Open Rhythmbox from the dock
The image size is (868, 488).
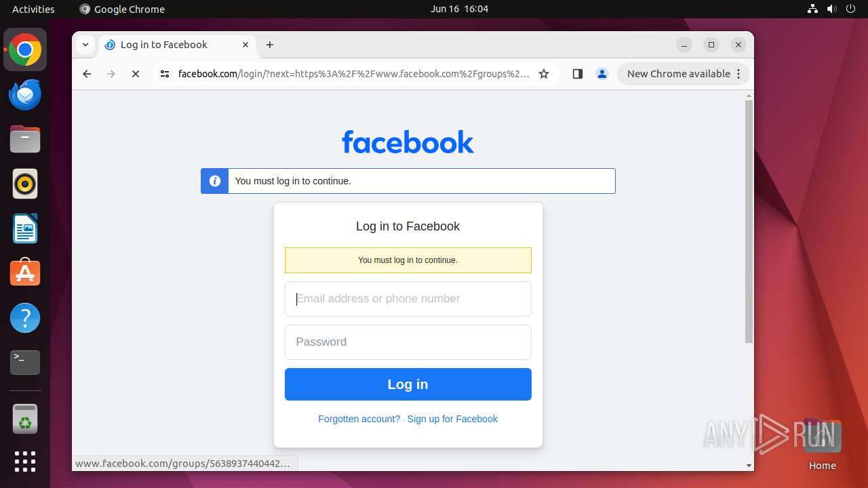(25, 184)
